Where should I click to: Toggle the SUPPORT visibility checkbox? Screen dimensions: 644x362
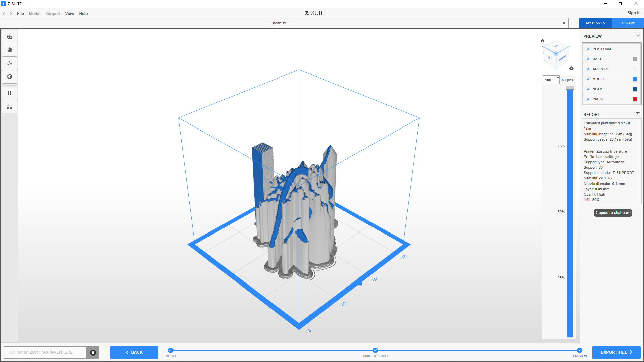[x=588, y=69]
